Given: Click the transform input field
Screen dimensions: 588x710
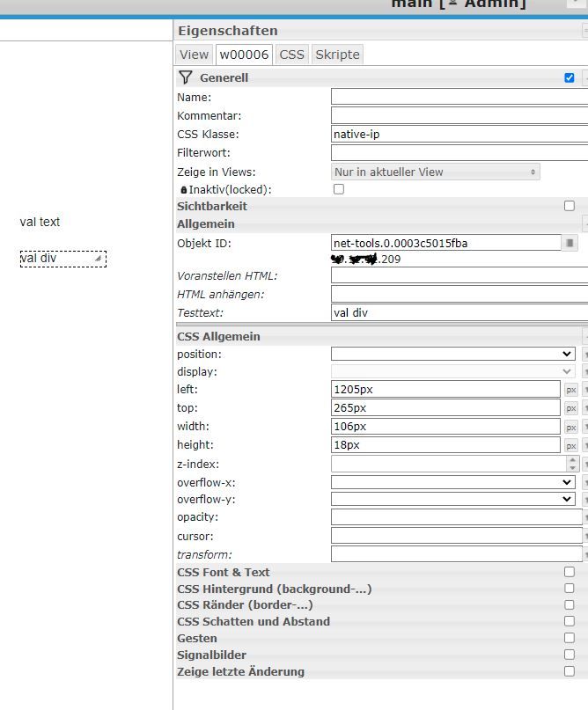Looking at the screenshot, I should tap(457, 554).
